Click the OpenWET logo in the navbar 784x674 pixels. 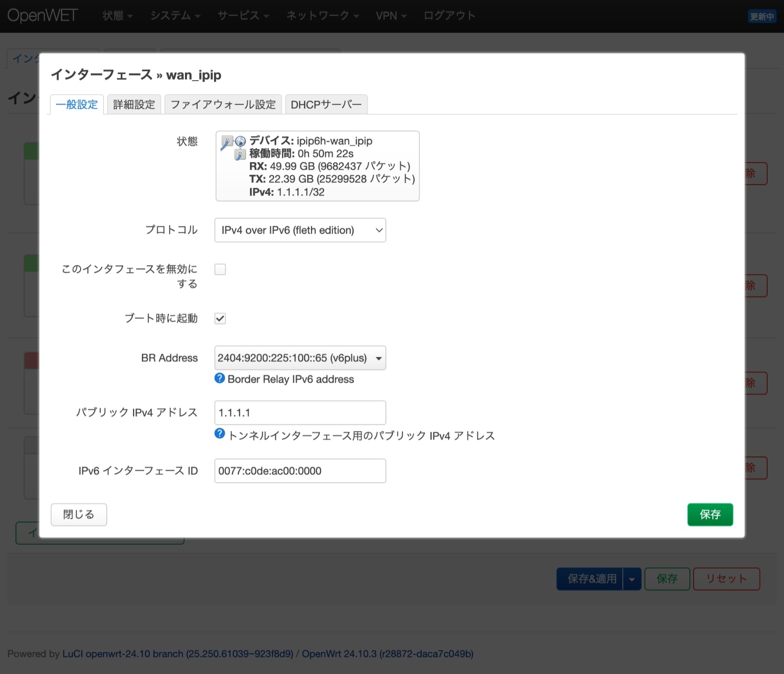pos(43,15)
